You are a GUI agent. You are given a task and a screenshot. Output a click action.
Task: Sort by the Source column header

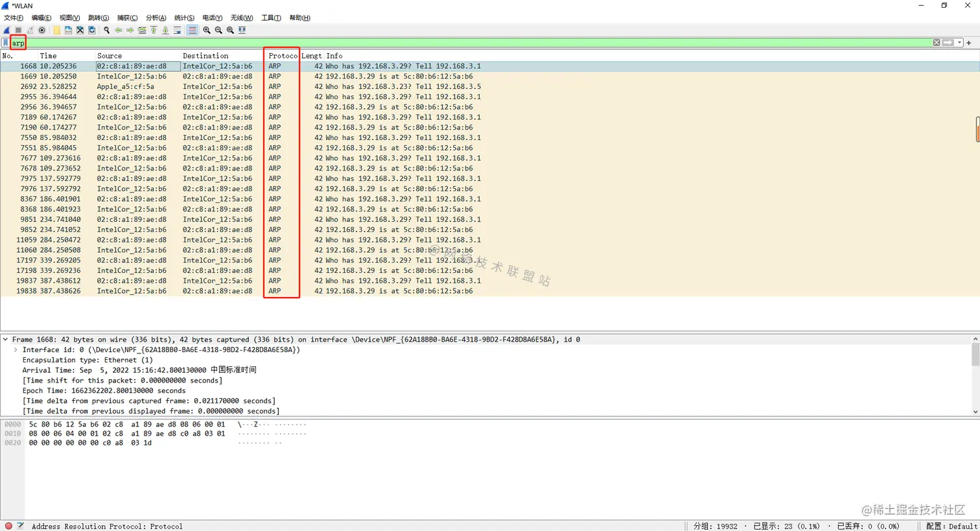tap(138, 56)
